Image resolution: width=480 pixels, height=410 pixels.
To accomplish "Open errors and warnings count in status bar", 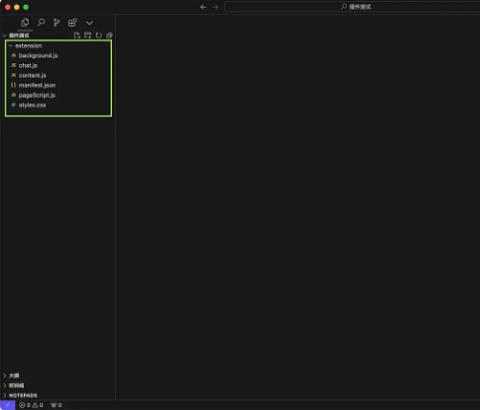I will click(x=31, y=405).
